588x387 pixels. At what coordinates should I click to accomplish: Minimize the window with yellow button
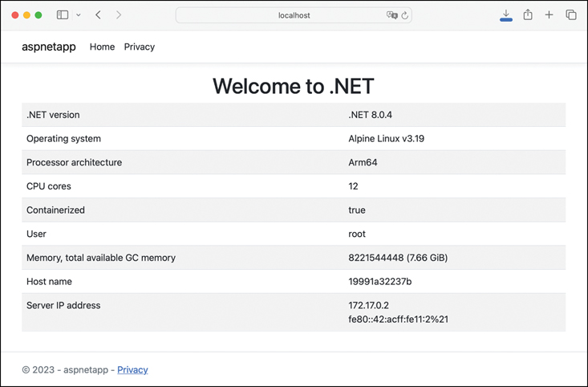point(26,15)
